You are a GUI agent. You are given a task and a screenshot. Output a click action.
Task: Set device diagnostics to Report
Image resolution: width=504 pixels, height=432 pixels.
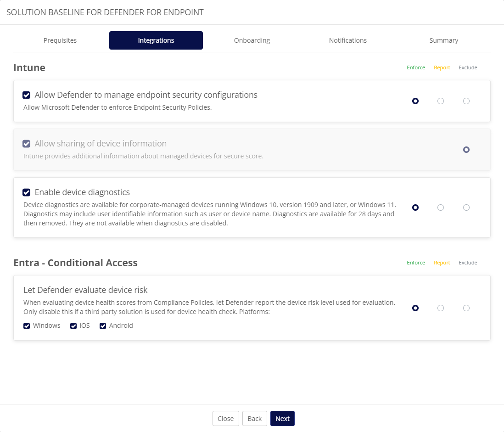[441, 208]
